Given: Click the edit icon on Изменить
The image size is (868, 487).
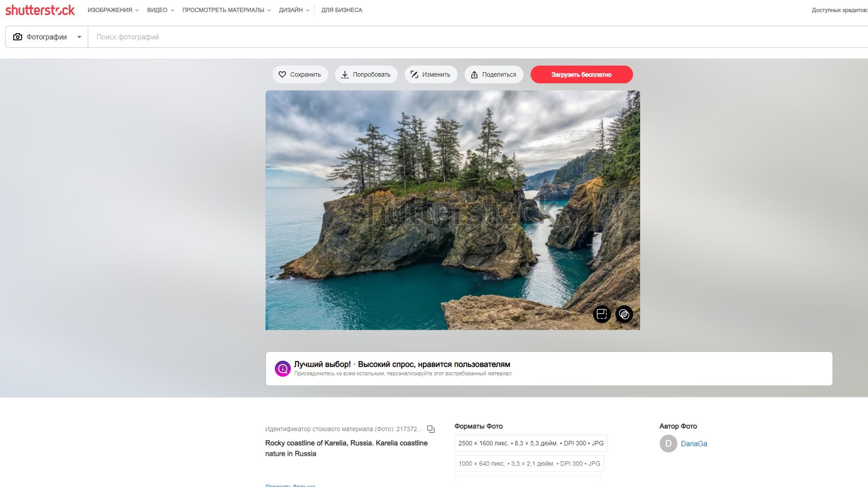Looking at the screenshot, I should click(414, 74).
